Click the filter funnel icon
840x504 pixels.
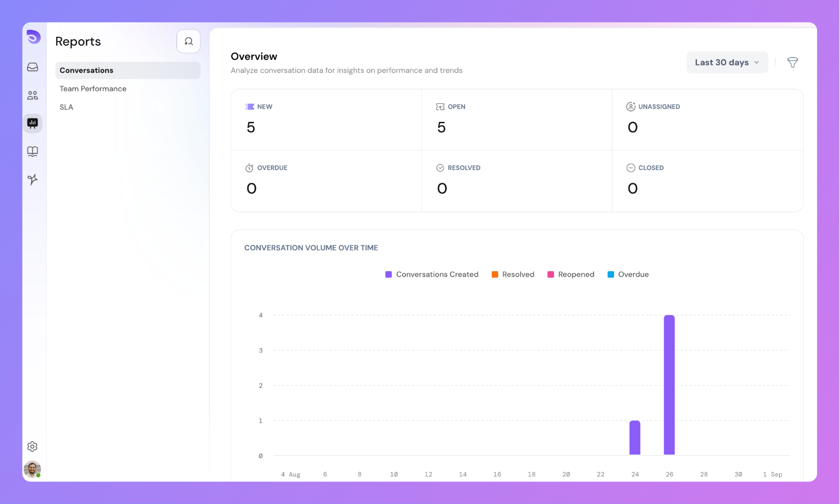click(x=792, y=63)
